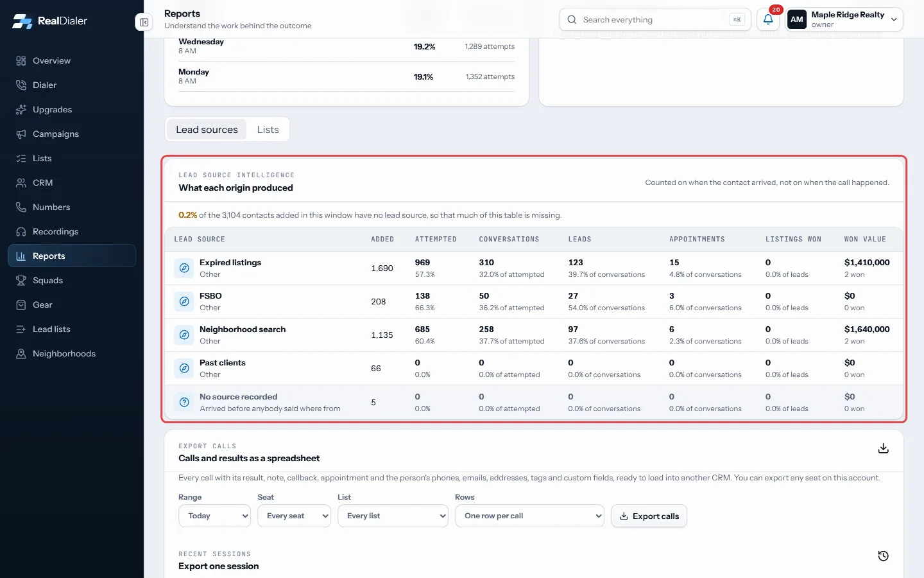Image resolution: width=924 pixels, height=578 pixels.
Task: Open the Reports sidebar item
Action: point(72,256)
